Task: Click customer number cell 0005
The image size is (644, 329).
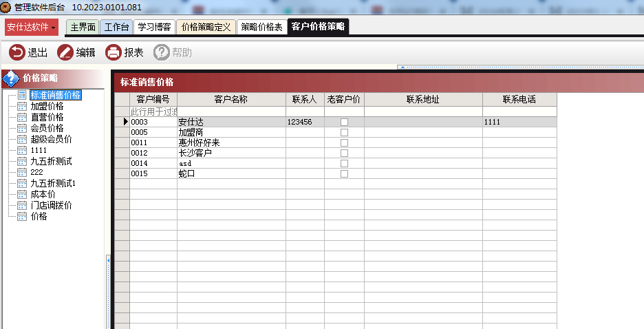Action: tap(153, 132)
